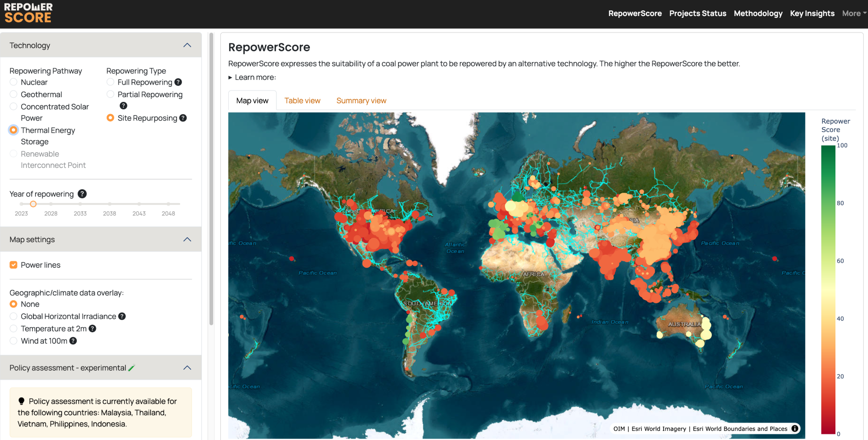
Task: Click the Temperature at 2m help icon
Action: [x=92, y=328]
